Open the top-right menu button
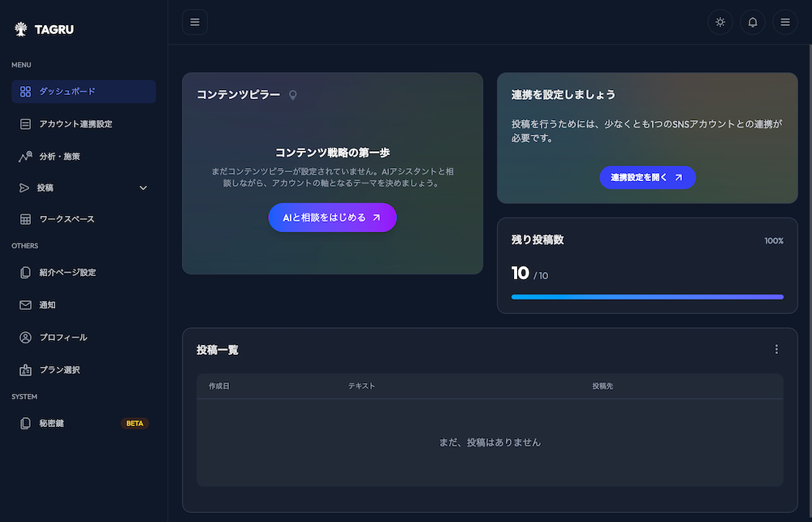The image size is (812, 522). (785, 22)
